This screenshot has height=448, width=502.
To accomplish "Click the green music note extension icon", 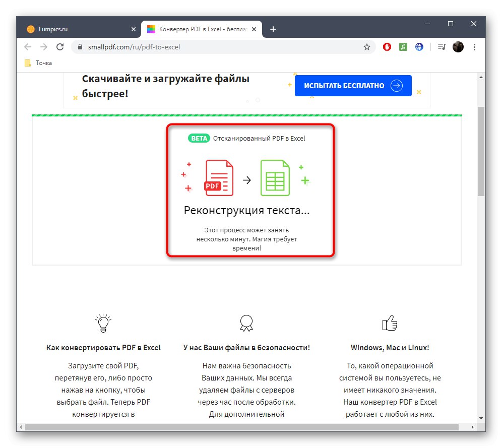I will pyautogui.click(x=404, y=47).
